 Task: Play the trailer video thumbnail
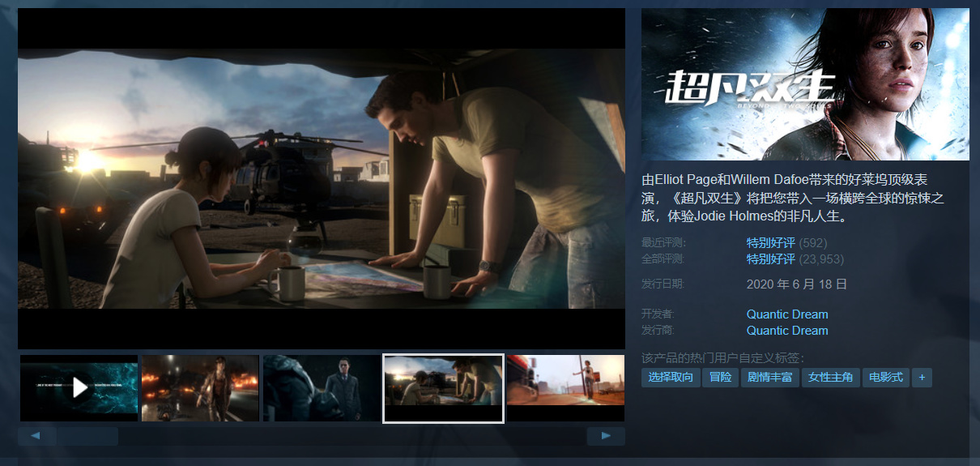(79, 388)
